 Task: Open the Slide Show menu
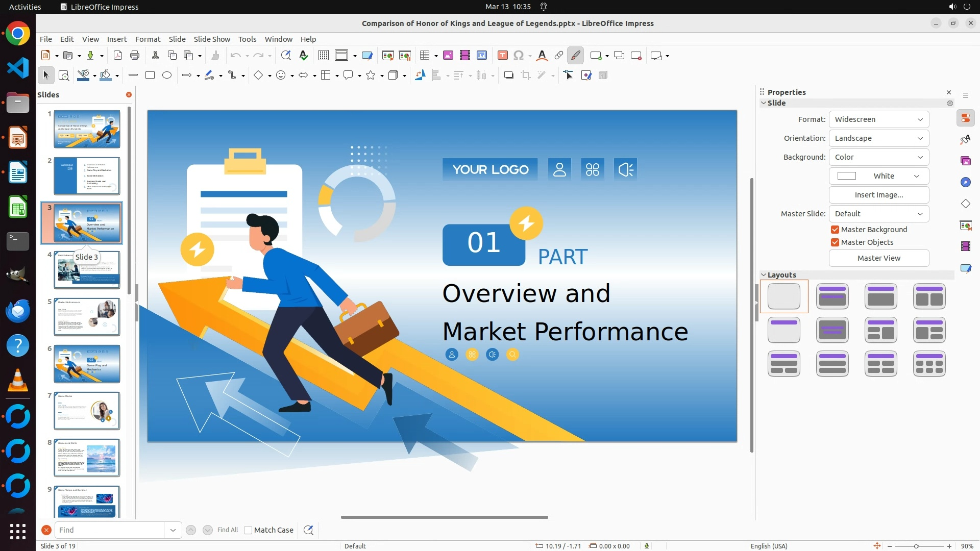pos(212,39)
